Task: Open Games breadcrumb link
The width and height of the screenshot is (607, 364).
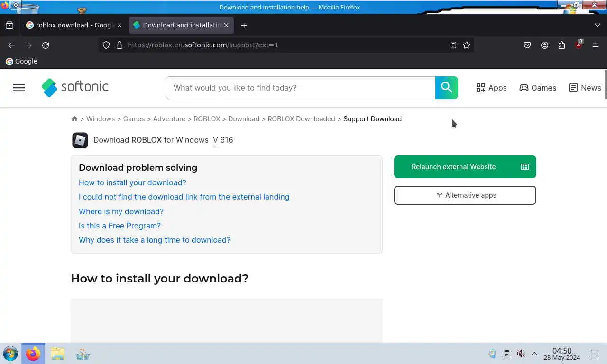Action: click(x=134, y=119)
